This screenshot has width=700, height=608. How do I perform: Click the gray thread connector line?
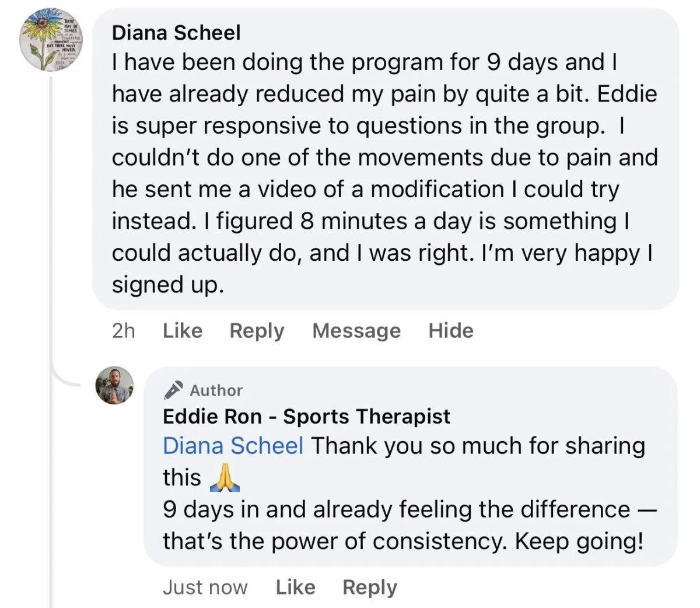pyautogui.click(x=52, y=341)
